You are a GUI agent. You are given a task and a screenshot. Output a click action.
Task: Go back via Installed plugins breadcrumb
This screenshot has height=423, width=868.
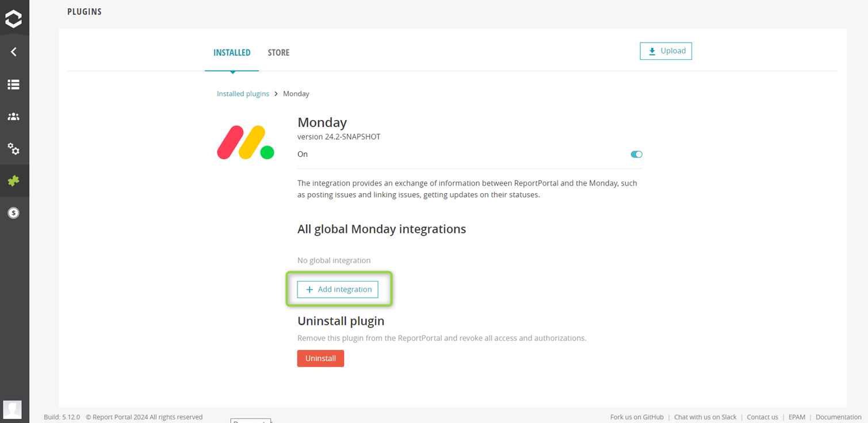pos(243,93)
